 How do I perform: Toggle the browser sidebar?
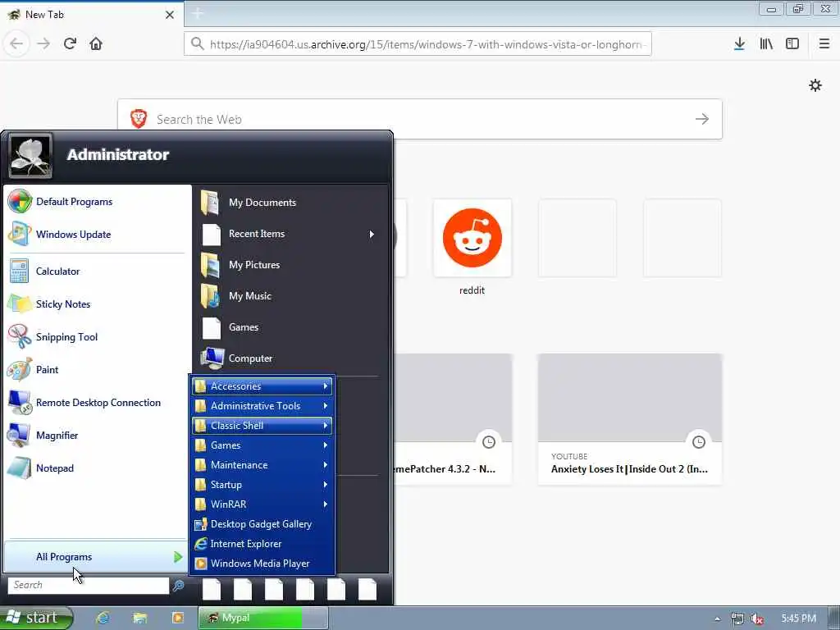tap(792, 43)
